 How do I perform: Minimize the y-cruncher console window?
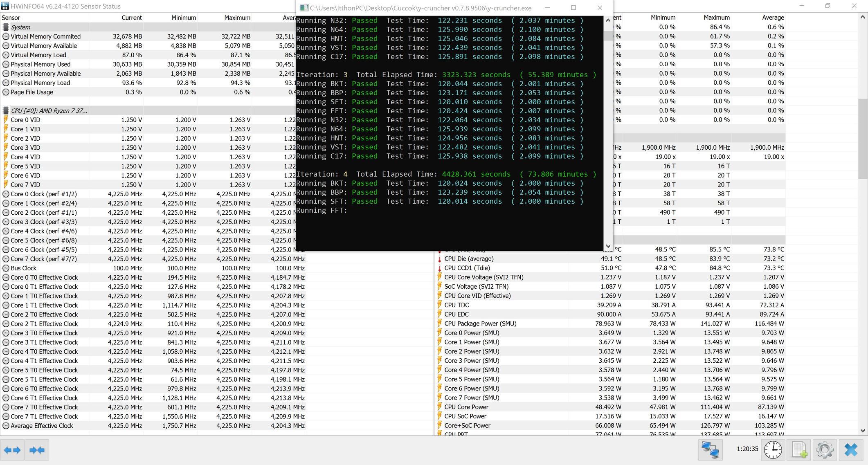547,8
